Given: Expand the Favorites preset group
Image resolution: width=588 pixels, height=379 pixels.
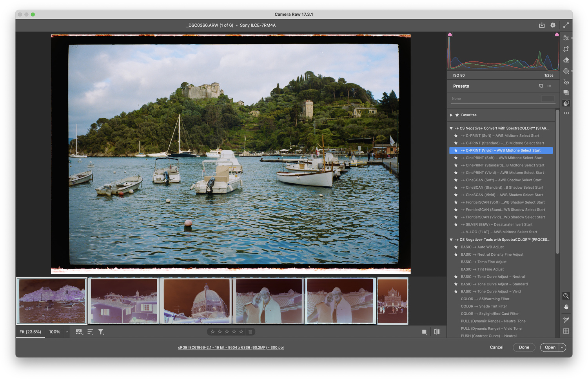Looking at the screenshot, I should click(x=451, y=115).
